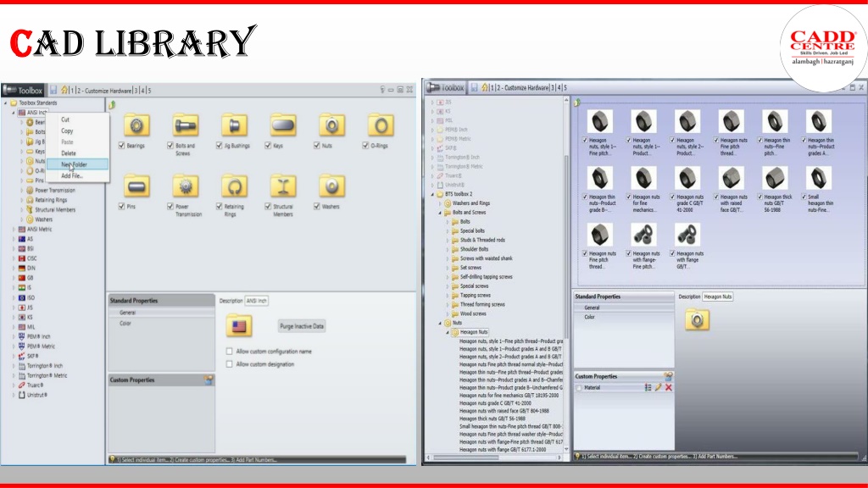Expand the Set screws folder node

click(x=448, y=268)
